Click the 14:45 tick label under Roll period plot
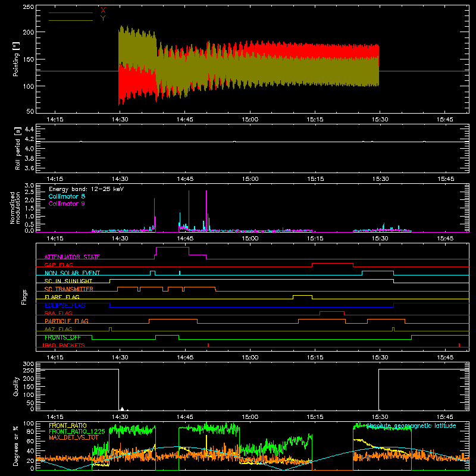Screen dimensions: 476x476 click(x=185, y=178)
